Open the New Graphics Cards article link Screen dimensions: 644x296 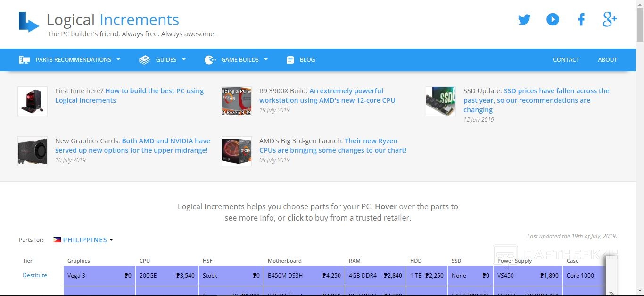[x=133, y=146]
